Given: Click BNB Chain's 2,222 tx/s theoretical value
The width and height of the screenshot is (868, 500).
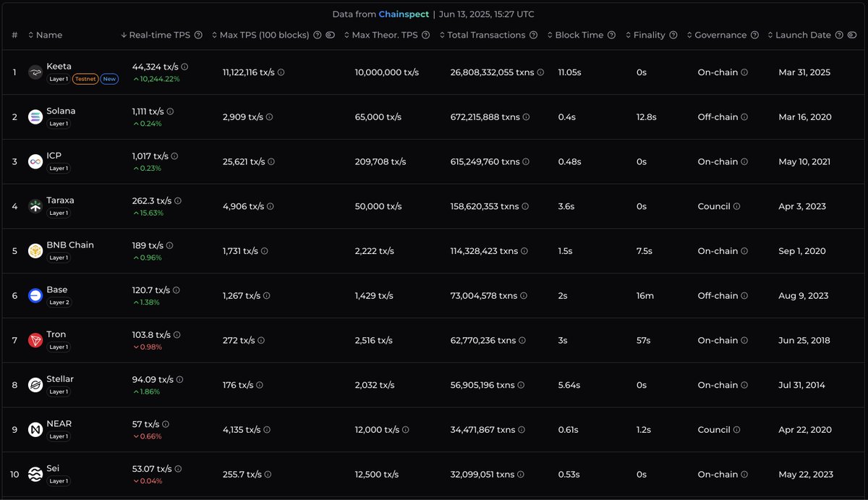Looking at the screenshot, I should (x=375, y=251).
